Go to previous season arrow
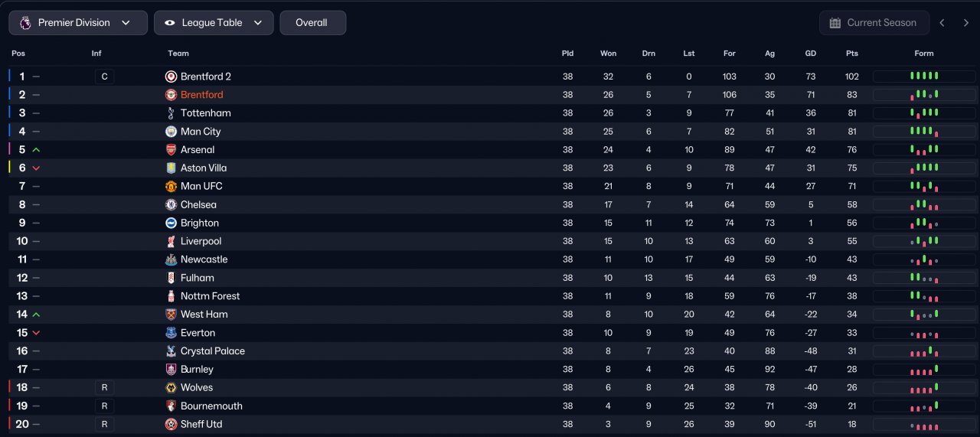Image resolution: width=980 pixels, height=437 pixels. pos(942,23)
